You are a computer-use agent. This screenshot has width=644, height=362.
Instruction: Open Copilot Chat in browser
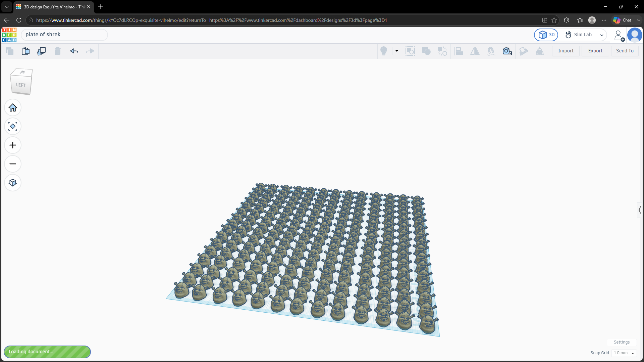pyautogui.click(x=623, y=20)
